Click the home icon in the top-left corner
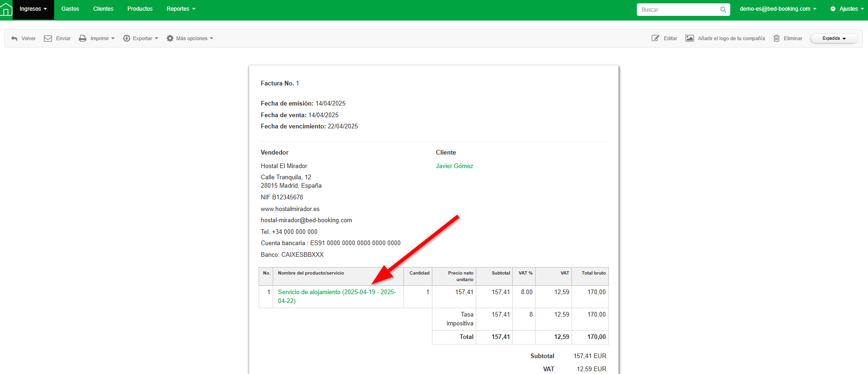 pos(6,9)
